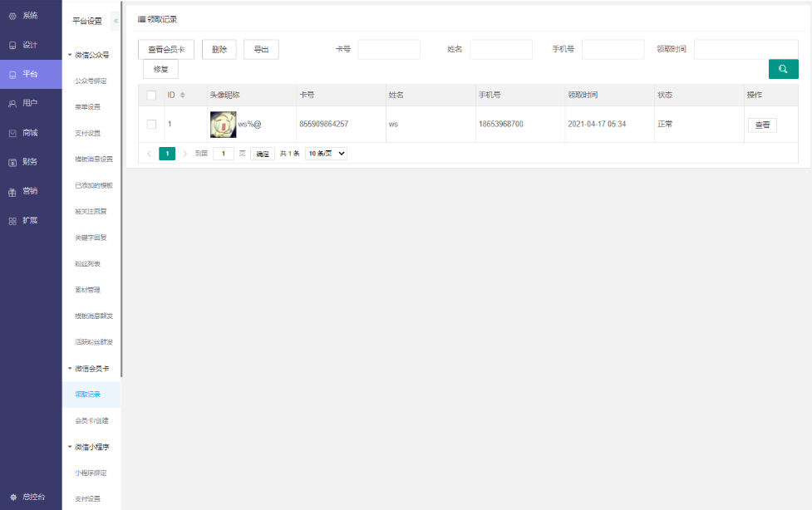
Task: Check the checkbox for row ID 1
Action: pyautogui.click(x=151, y=125)
